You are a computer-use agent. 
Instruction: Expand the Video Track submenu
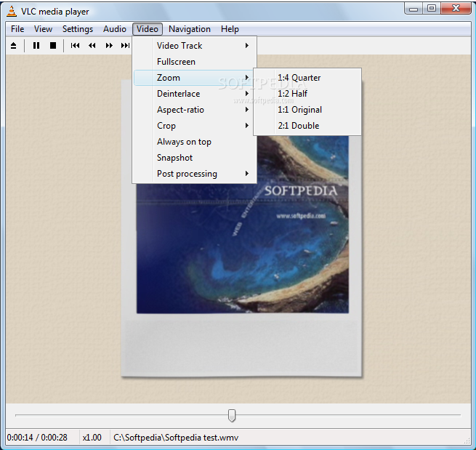[x=194, y=46]
